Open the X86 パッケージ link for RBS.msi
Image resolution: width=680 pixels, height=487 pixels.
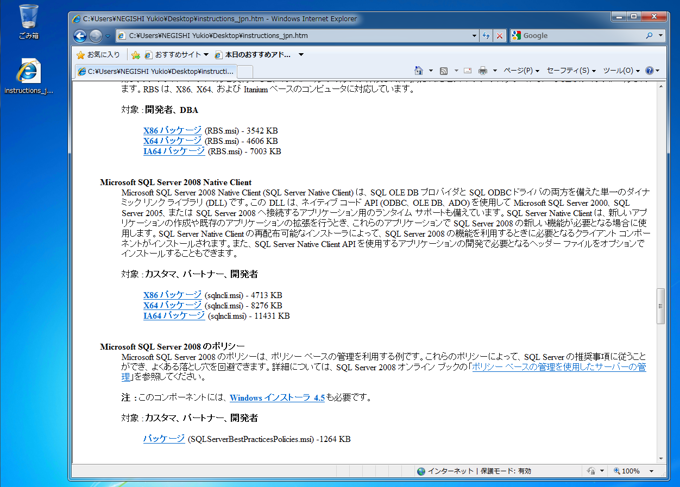[173, 130]
